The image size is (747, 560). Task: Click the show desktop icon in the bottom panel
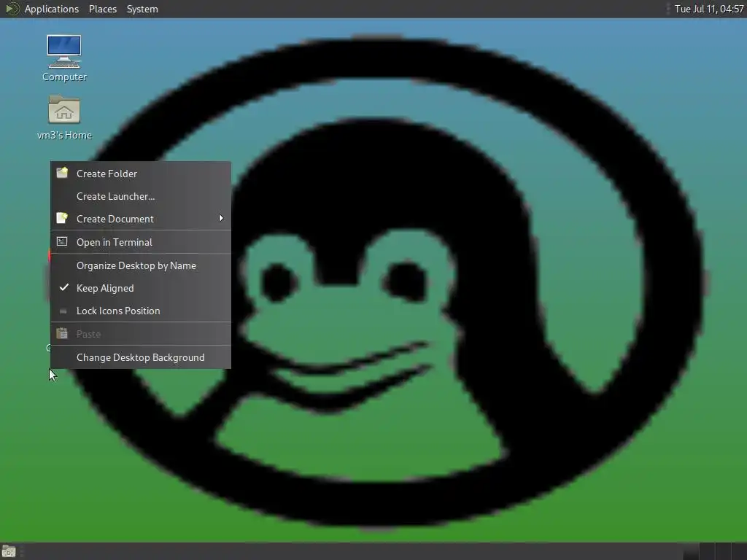[9, 552]
